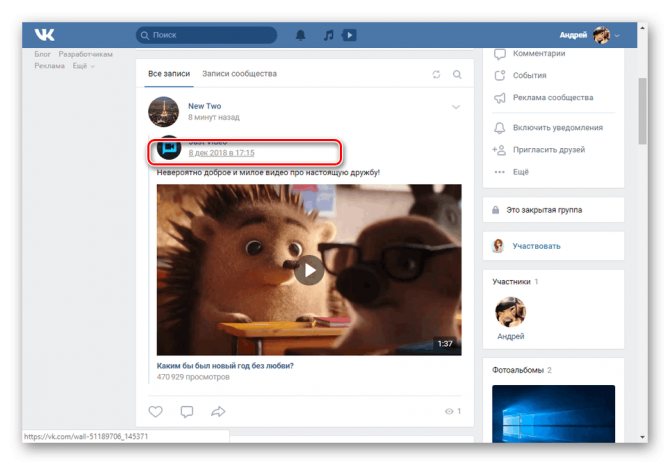670x465 pixels.
Task: Share the post with arrow icon
Action: point(218,412)
